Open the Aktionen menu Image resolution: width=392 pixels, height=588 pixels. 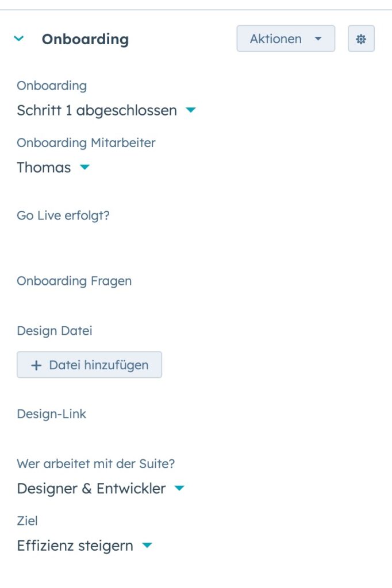[x=285, y=39]
